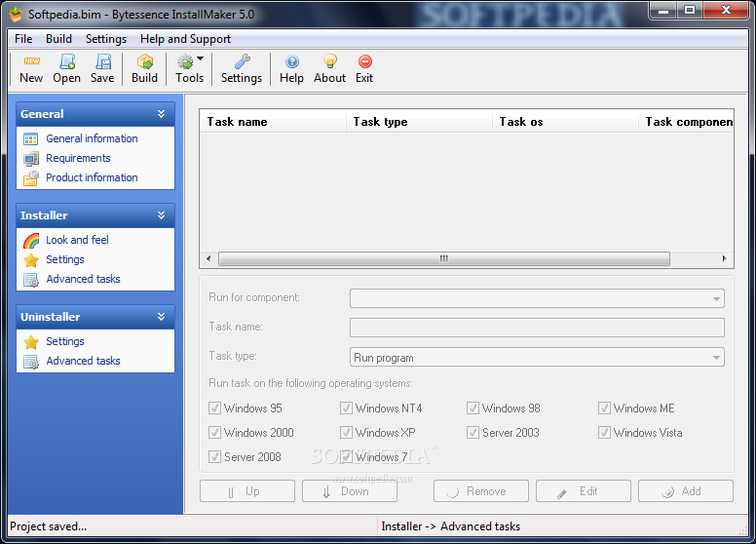Select Installer Advanced tasks icon
The width and height of the screenshot is (756, 544).
click(x=31, y=280)
